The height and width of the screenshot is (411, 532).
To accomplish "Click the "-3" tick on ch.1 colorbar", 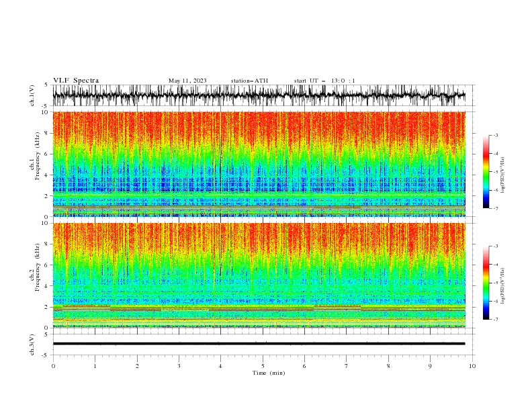I will tap(496, 135).
